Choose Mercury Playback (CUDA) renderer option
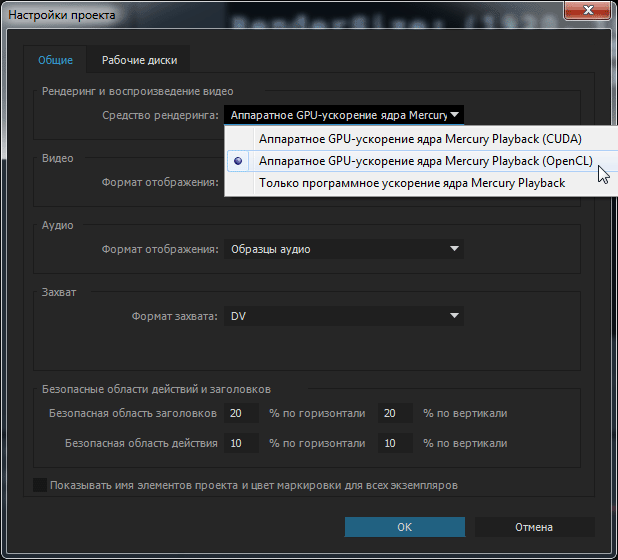 point(420,139)
